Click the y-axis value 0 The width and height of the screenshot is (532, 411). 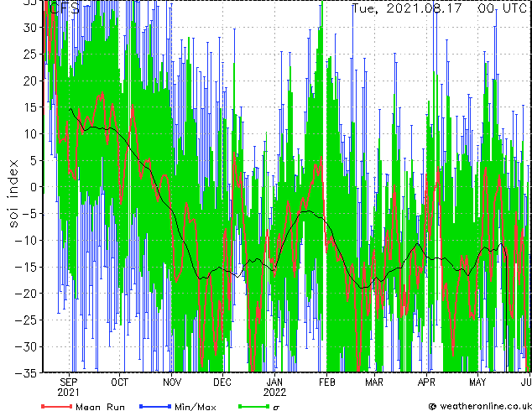(34, 187)
